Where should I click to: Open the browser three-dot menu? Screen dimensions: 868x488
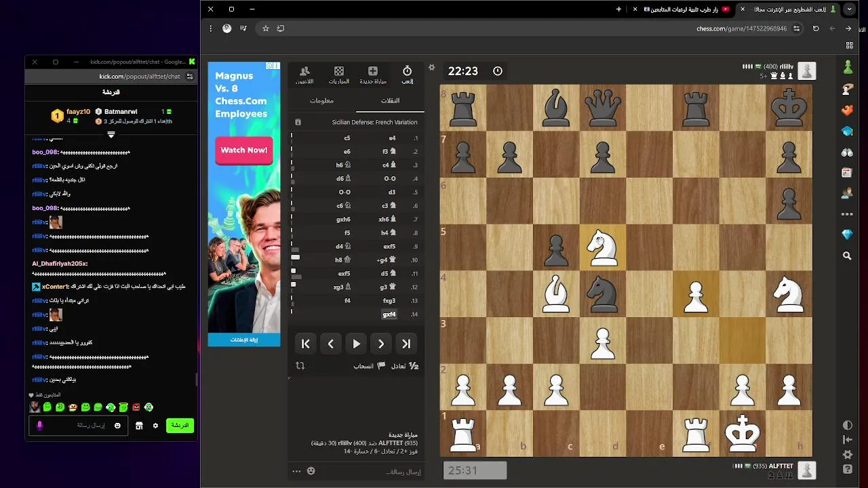[x=211, y=28]
